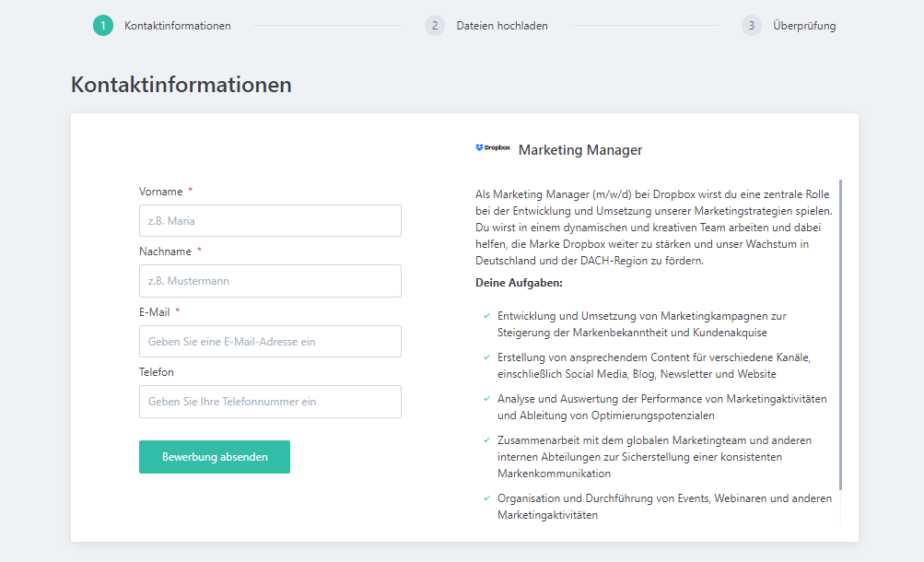This screenshot has height=562, width=924.
Task: Click the Dropbox logo icon
Action: click(x=493, y=147)
